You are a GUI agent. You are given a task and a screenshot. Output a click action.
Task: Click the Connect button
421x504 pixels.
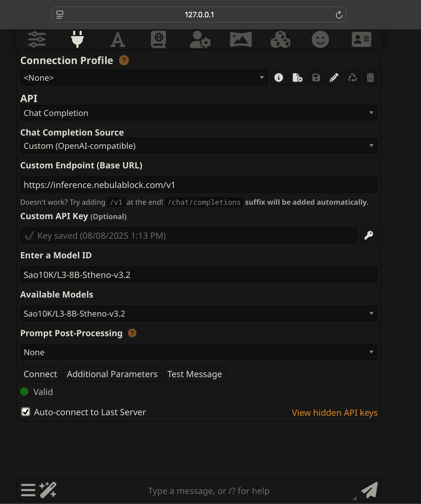click(x=40, y=374)
